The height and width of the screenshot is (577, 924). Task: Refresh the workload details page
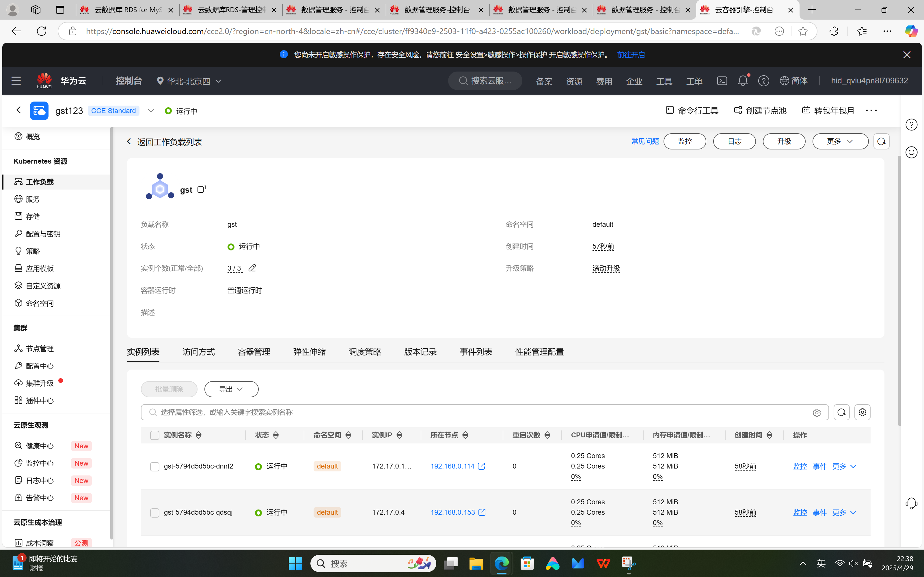pyautogui.click(x=881, y=142)
